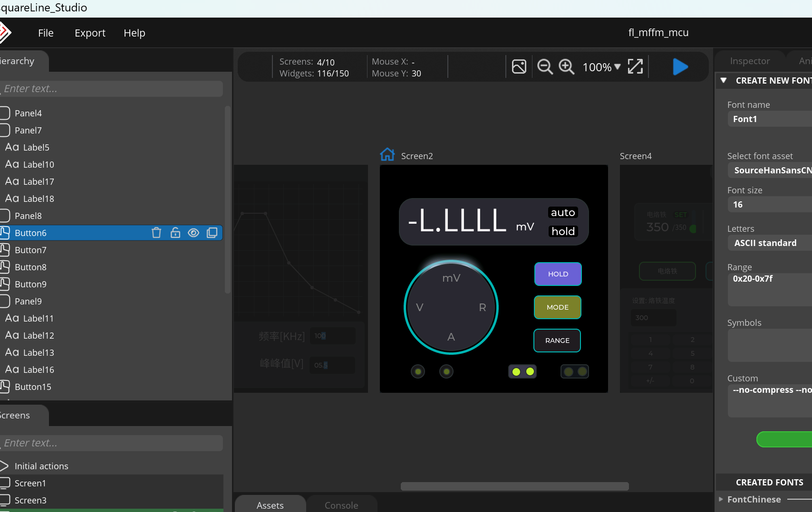Select Label12 in the hierarchy
Viewport: 812px width, 512px height.
(39, 335)
